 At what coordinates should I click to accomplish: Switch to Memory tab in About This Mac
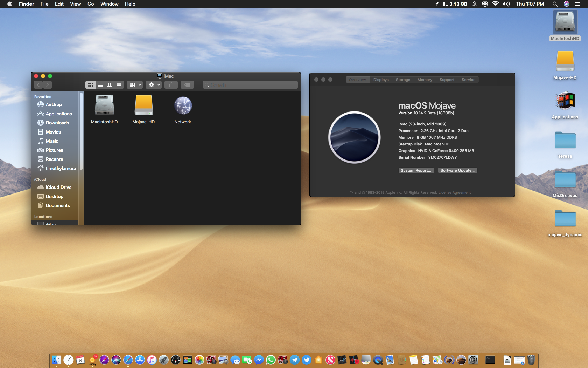pos(425,80)
